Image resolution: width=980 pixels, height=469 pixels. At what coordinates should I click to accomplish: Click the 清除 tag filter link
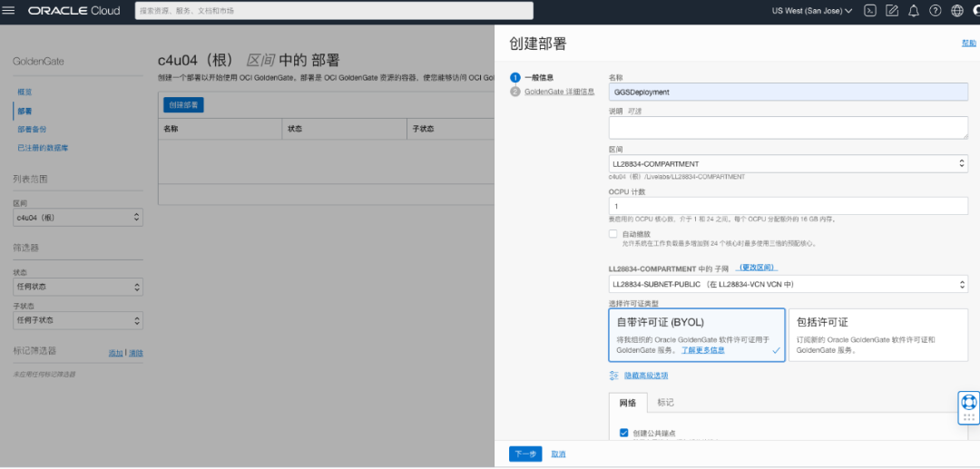pos(136,353)
